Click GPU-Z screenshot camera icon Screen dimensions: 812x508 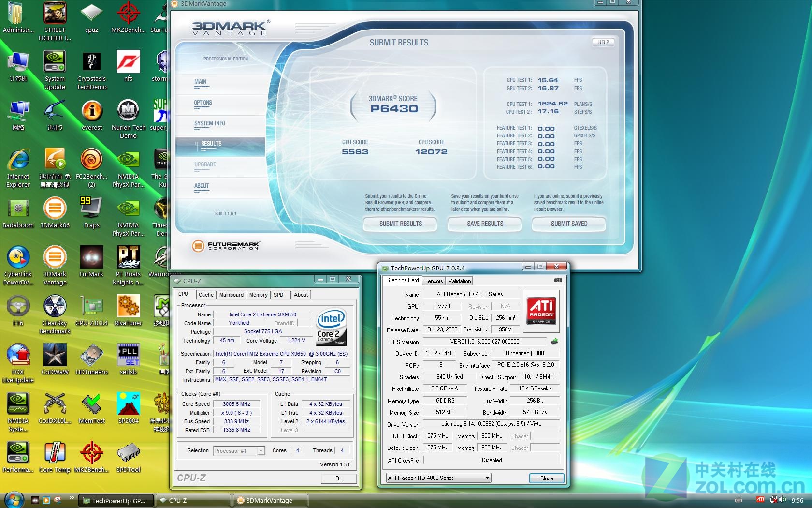point(558,280)
